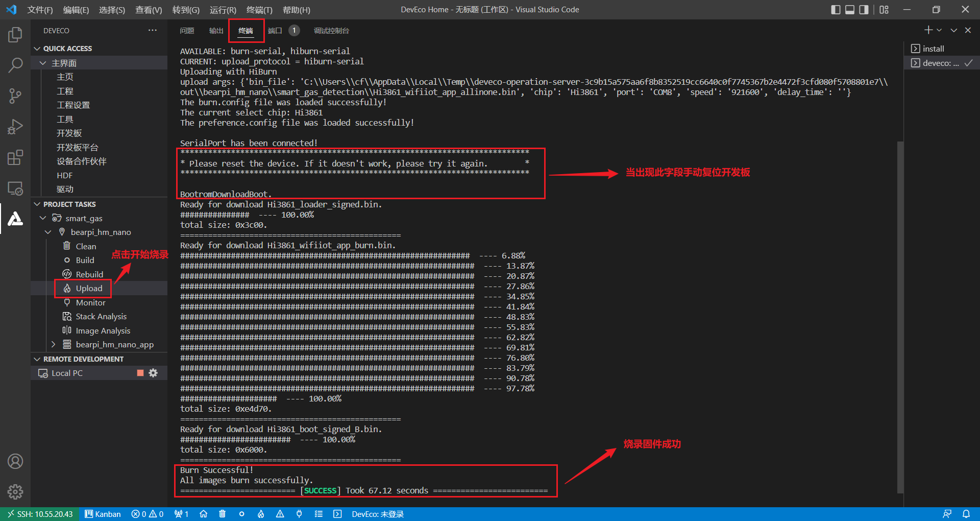Open the 终端(T) menu
Image resolution: width=980 pixels, height=521 pixels.
[x=259, y=10]
